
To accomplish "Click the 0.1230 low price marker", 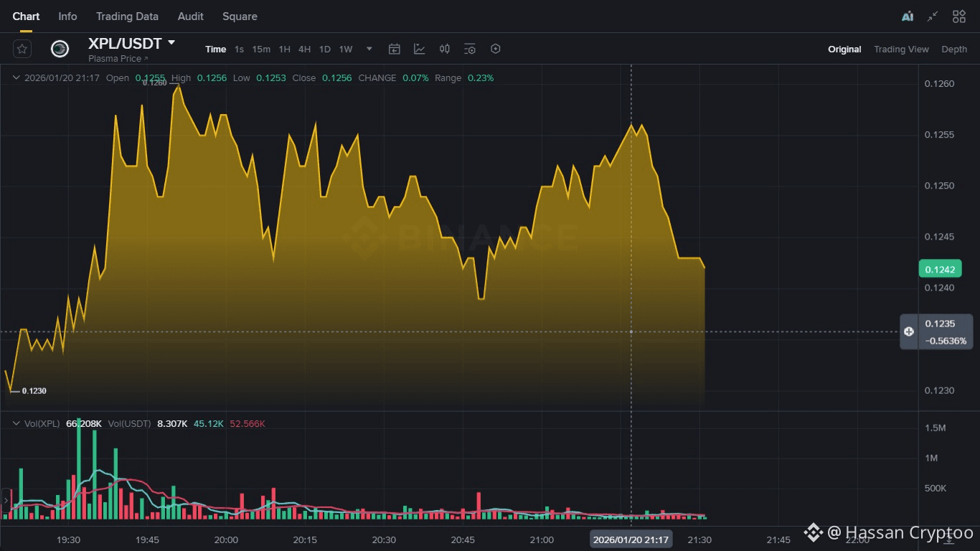I will (x=34, y=391).
